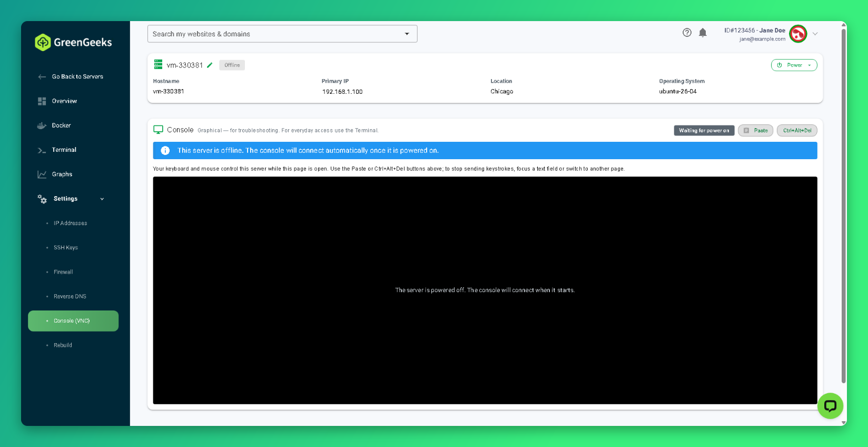Open SSH Keys settings
Image resolution: width=868 pixels, height=447 pixels.
tap(65, 248)
